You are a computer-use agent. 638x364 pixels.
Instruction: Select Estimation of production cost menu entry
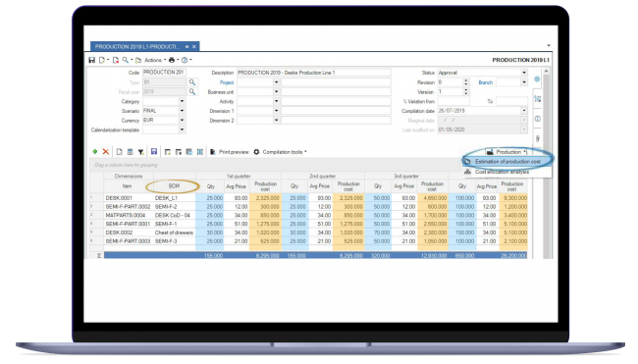[x=507, y=162]
